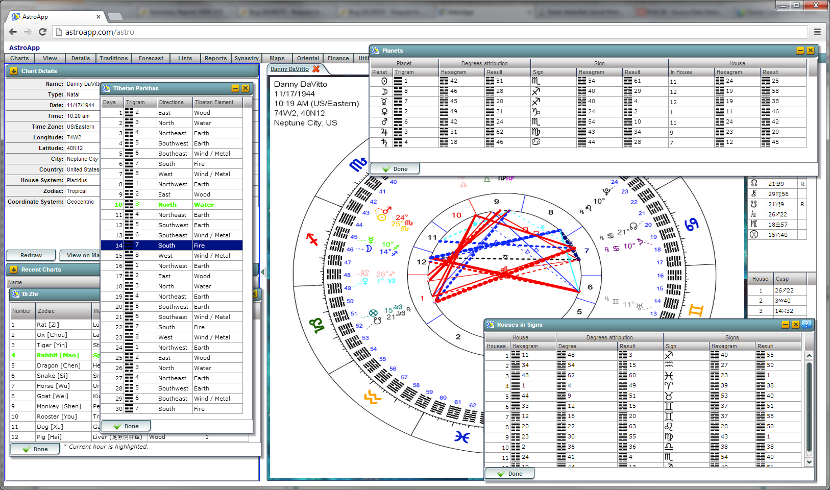
Task: Close the Danny DeVitto chart tab with the red X
Action: click(x=316, y=69)
